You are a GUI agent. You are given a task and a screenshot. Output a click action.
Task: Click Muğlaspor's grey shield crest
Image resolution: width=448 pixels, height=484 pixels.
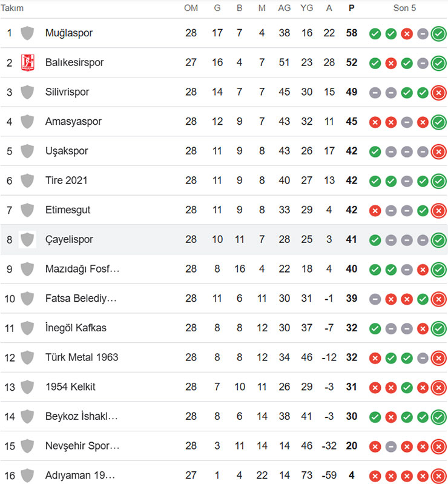pyautogui.click(x=27, y=33)
